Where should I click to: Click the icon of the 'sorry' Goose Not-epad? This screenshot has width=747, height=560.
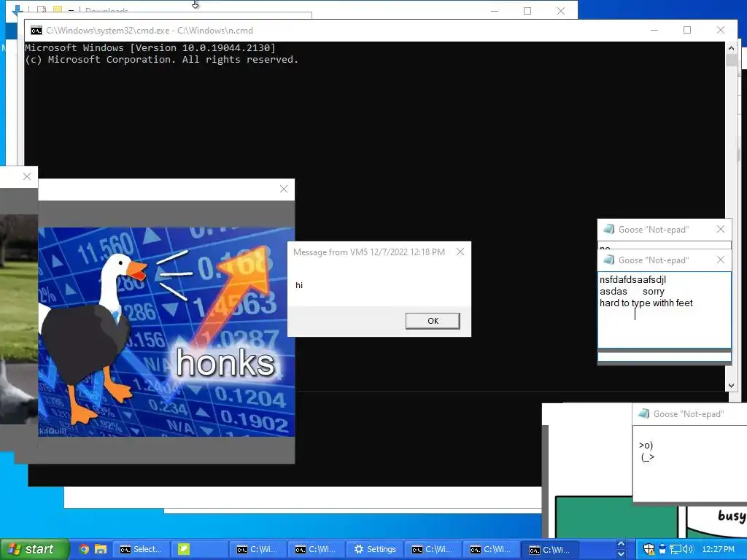click(x=609, y=260)
